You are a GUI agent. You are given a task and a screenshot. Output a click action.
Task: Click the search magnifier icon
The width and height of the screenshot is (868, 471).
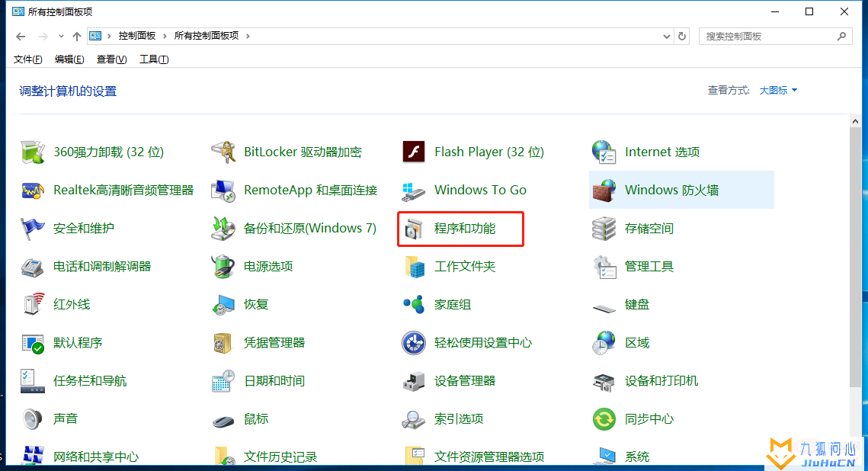(842, 36)
